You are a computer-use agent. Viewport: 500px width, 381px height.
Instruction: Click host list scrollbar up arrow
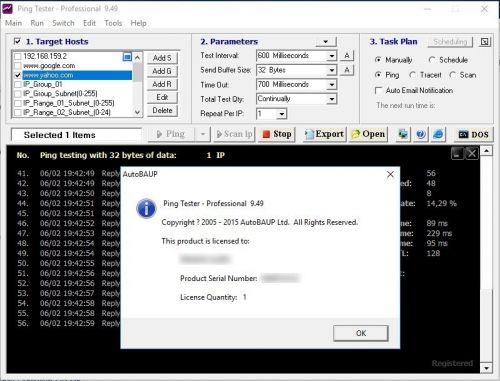137,57
